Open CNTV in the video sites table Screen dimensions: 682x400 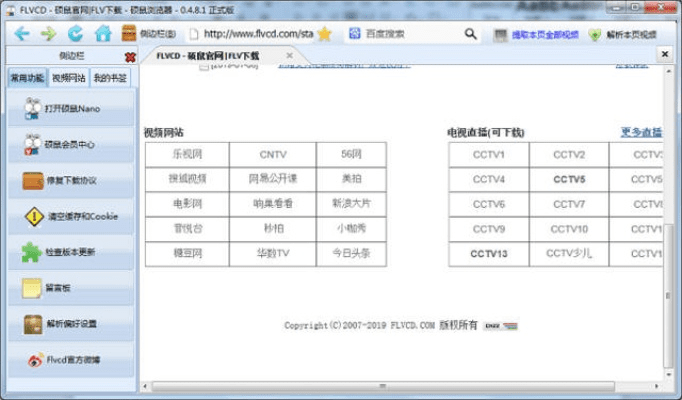[x=273, y=154]
